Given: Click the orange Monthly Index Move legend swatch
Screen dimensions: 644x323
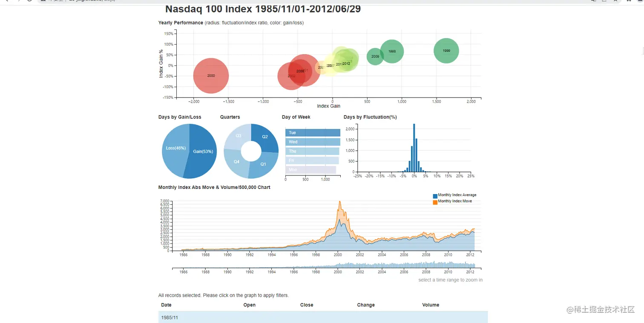Looking at the screenshot, I should (435, 202).
